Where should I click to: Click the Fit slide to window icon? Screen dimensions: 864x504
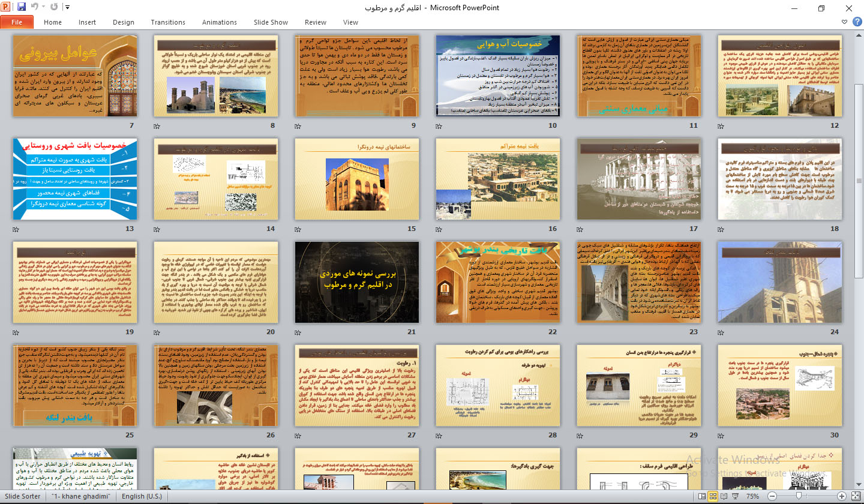(x=856, y=496)
